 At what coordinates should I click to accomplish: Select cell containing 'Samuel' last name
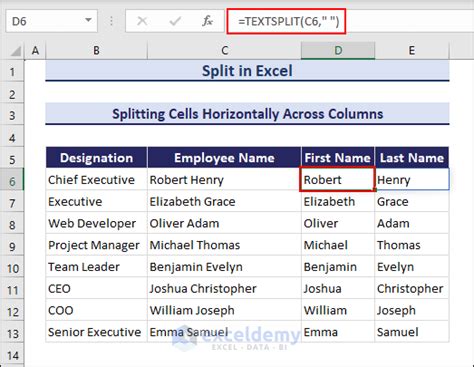(x=412, y=332)
